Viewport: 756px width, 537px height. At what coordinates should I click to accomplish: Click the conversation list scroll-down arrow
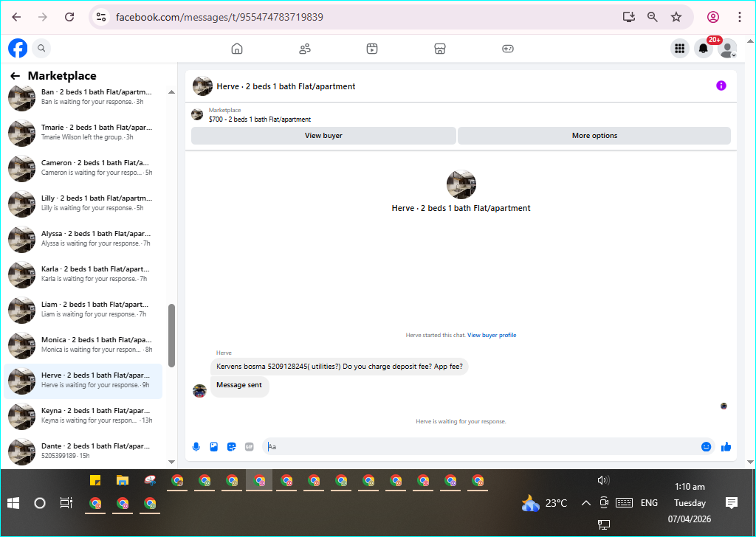click(x=171, y=462)
